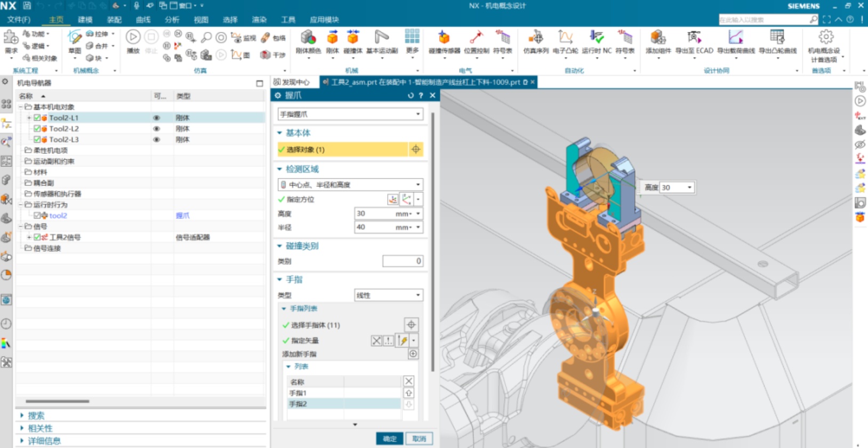Open the 仿真序列 simulation sequence tool
Screen dimensions: 868x448
click(535, 38)
